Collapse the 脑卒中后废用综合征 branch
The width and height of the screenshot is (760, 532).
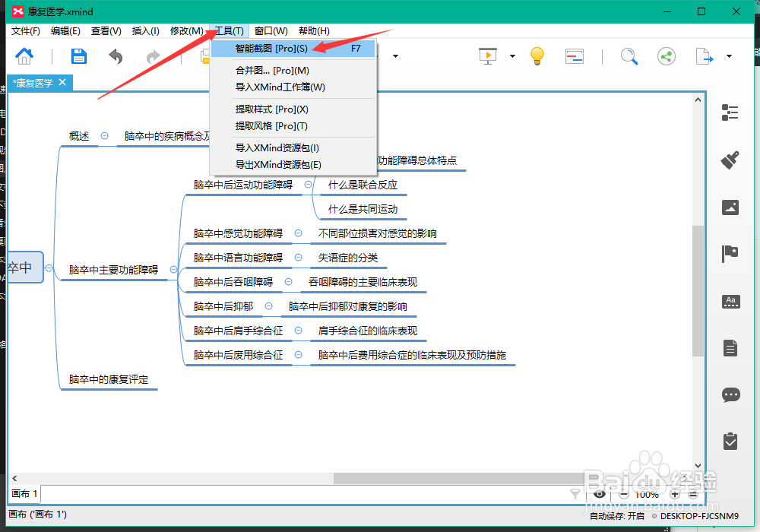(299, 355)
